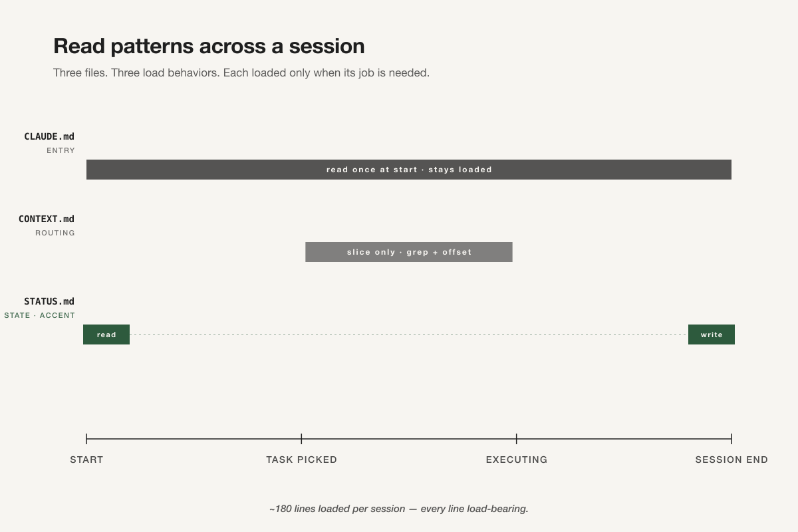Select the 'read once at start' bar
798x532 pixels.
(409, 170)
